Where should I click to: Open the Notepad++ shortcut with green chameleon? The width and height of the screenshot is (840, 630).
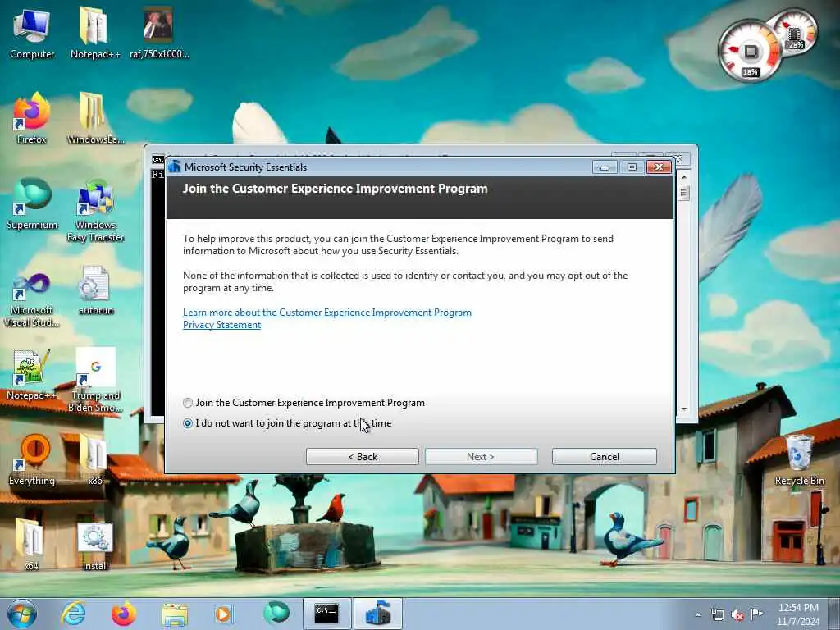click(32, 374)
